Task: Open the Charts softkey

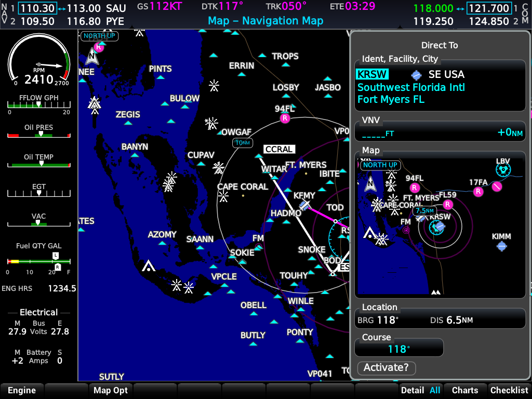Action: (465, 391)
